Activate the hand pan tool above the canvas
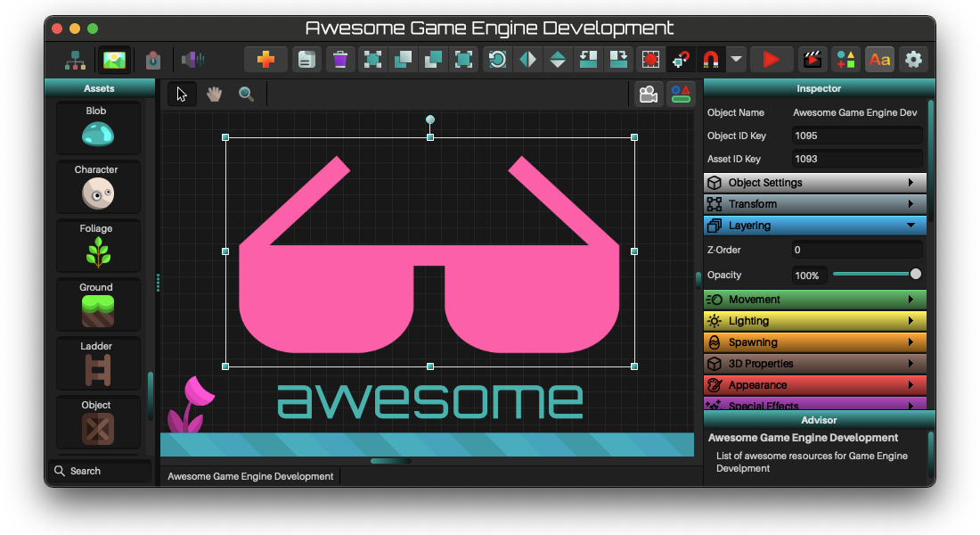980x535 pixels. pyautogui.click(x=214, y=93)
